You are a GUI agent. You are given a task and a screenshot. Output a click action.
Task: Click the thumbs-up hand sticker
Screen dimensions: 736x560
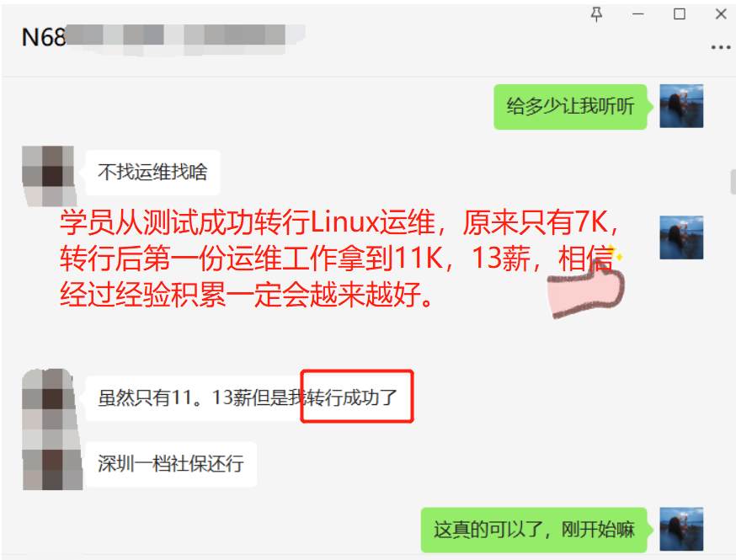pos(586,287)
